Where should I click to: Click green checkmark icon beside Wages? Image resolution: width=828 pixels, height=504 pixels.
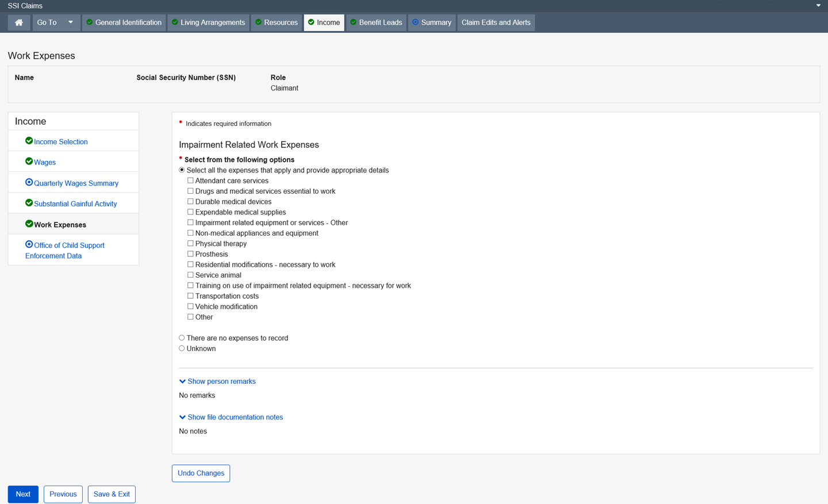pyautogui.click(x=29, y=161)
